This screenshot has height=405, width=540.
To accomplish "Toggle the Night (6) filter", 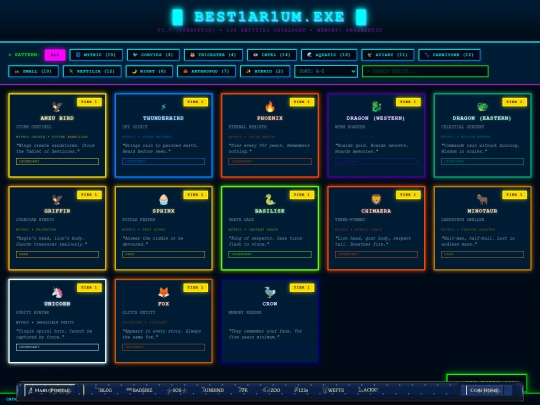I will [x=149, y=71].
